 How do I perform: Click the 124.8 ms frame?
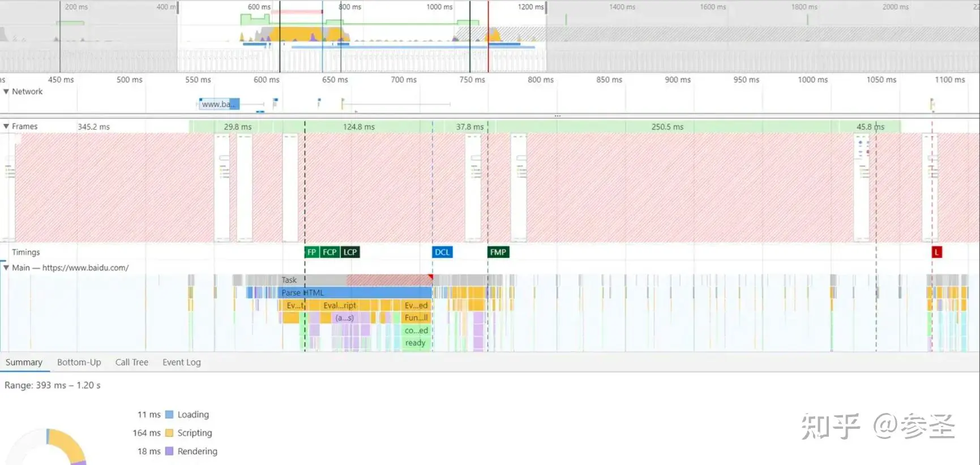tap(358, 127)
